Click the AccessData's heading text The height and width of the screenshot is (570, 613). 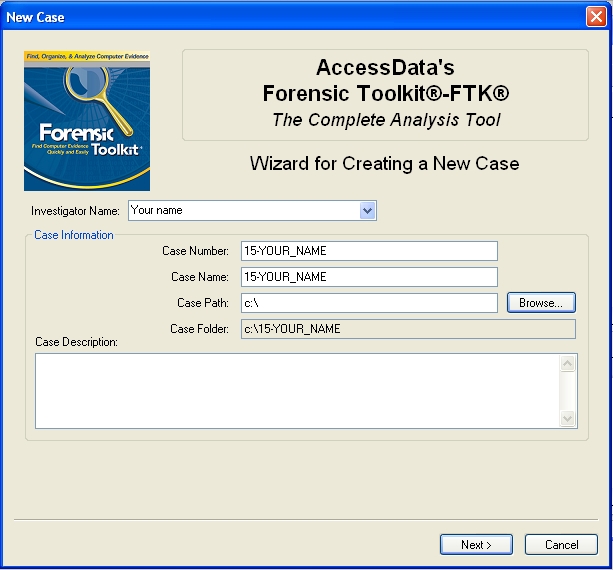(385, 67)
